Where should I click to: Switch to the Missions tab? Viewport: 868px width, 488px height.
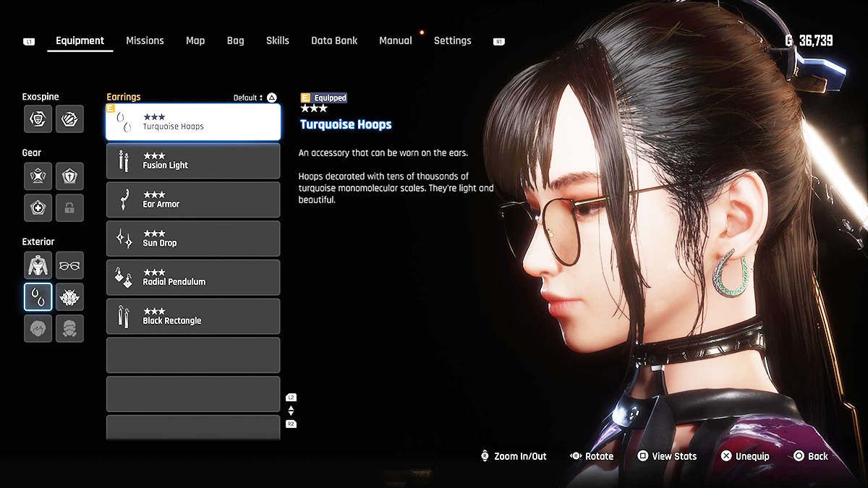click(x=145, y=40)
